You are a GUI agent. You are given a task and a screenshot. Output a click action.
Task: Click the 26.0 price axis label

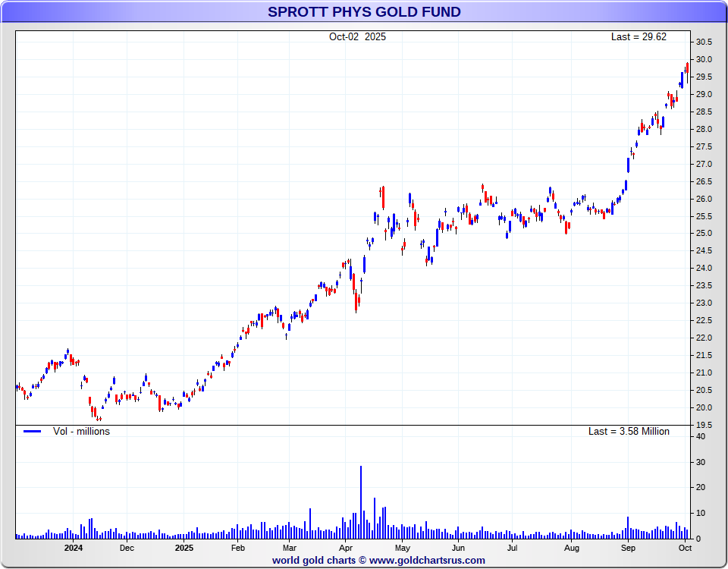tap(704, 199)
